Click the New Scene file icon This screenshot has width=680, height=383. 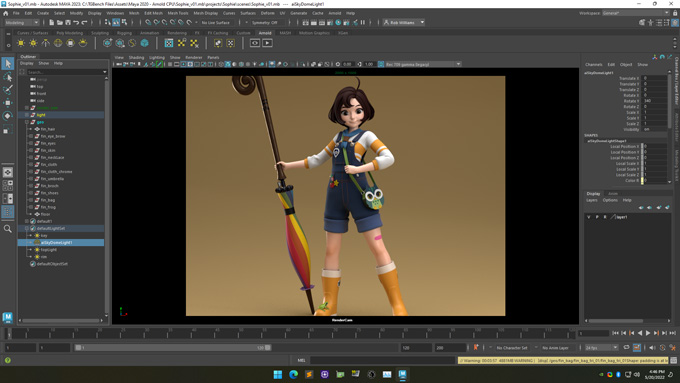(52, 23)
